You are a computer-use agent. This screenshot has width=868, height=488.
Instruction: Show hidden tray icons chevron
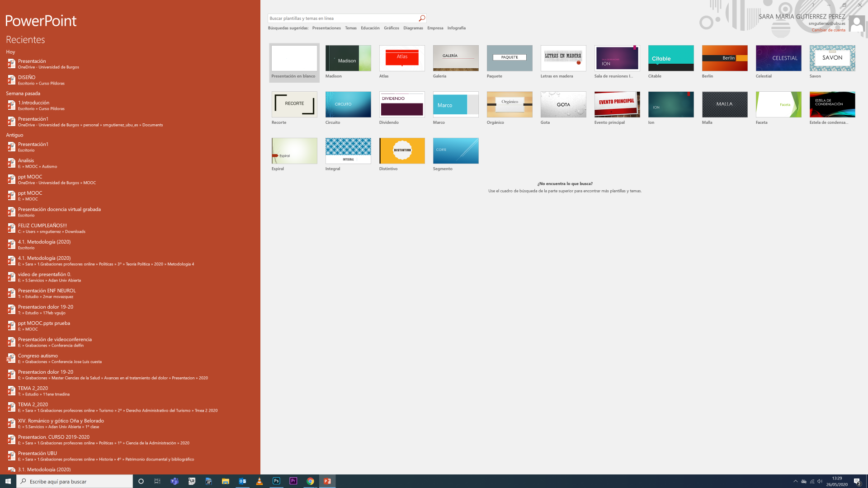coord(796,481)
